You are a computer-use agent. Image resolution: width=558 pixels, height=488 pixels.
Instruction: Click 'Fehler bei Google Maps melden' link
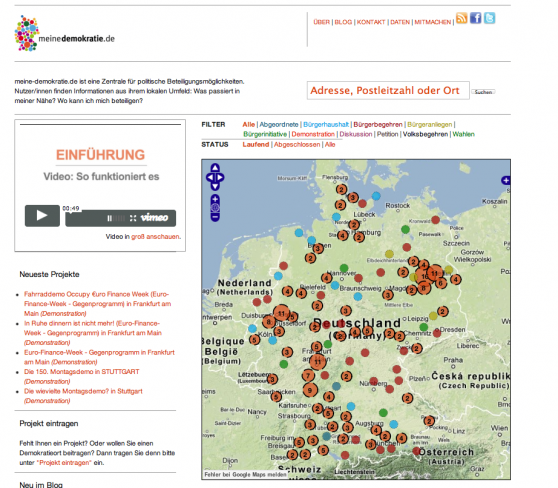pyautogui.click(x=246, y=474)
